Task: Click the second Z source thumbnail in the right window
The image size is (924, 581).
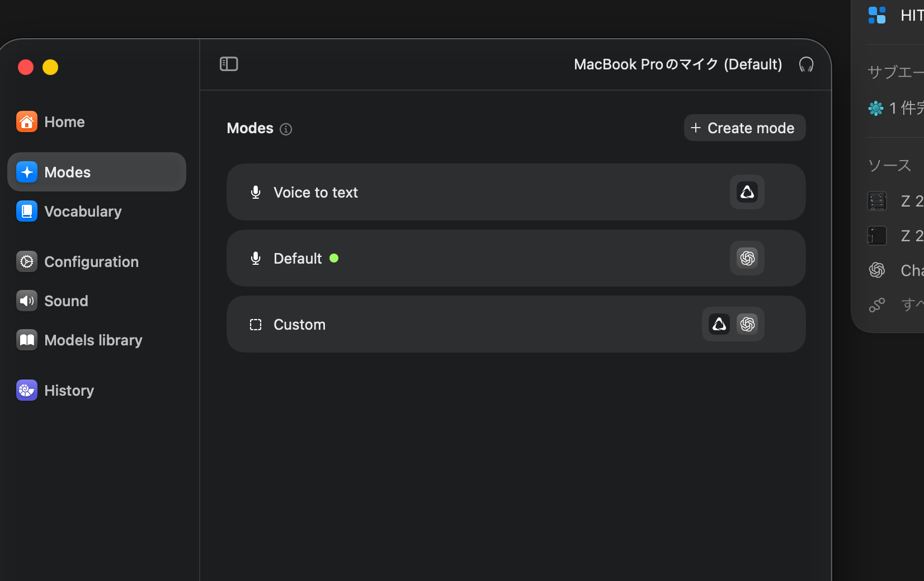Action: click(x=877, y=236)
